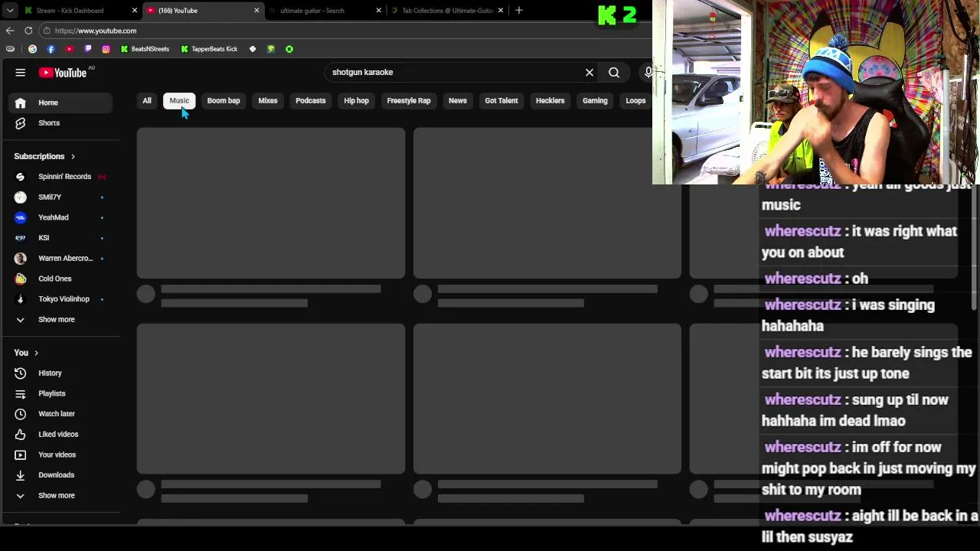Screen dimensions: 980x551
Task: Select the Loops filter chip
Action: 635,101
